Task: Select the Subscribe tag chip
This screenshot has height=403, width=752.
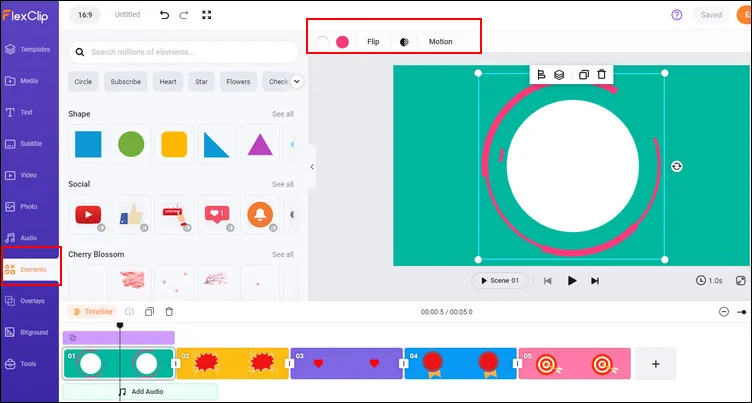Action: pyautogui.click(x=126, y=82)
